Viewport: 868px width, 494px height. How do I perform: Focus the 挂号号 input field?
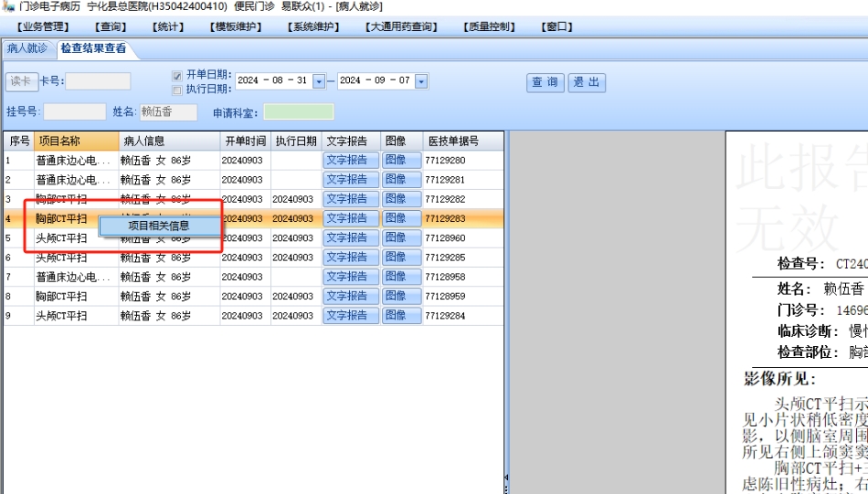click(75, 111)
